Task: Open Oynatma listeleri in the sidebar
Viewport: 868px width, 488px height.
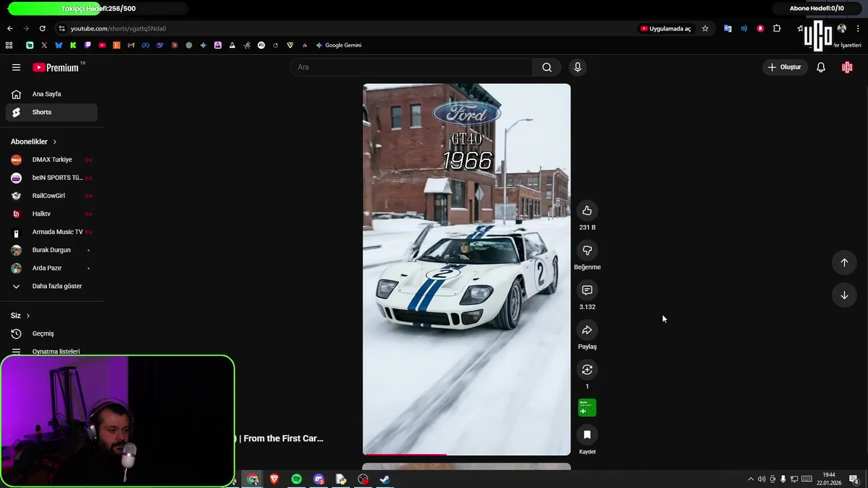Action: pos(52,351)
